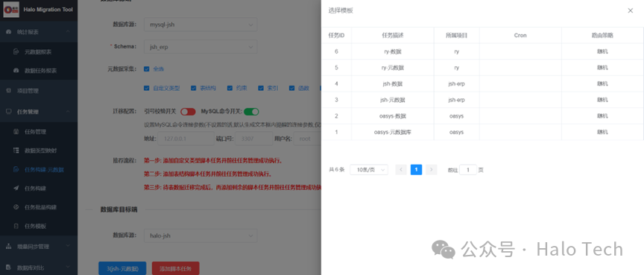Open the 10条/页 page size dropdown

369,169
